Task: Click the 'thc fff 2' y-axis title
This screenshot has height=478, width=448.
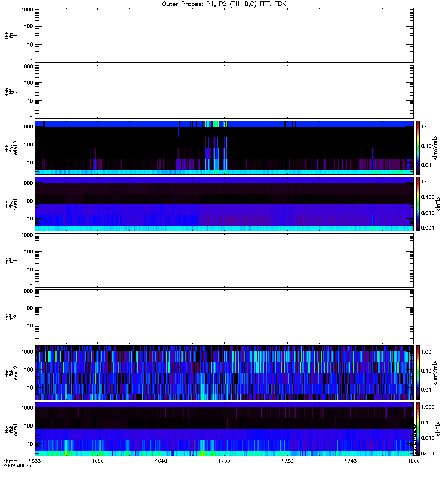Action: pos(11,317)
